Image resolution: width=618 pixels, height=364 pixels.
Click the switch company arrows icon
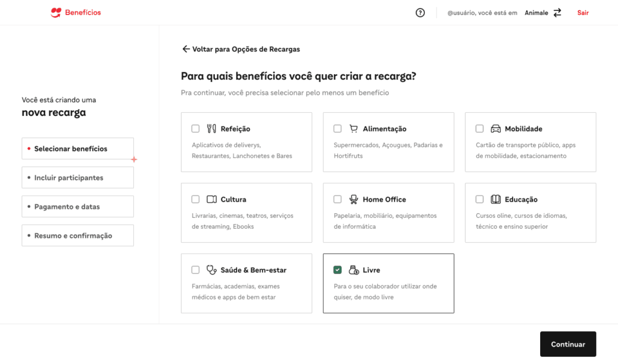[557, 13]
